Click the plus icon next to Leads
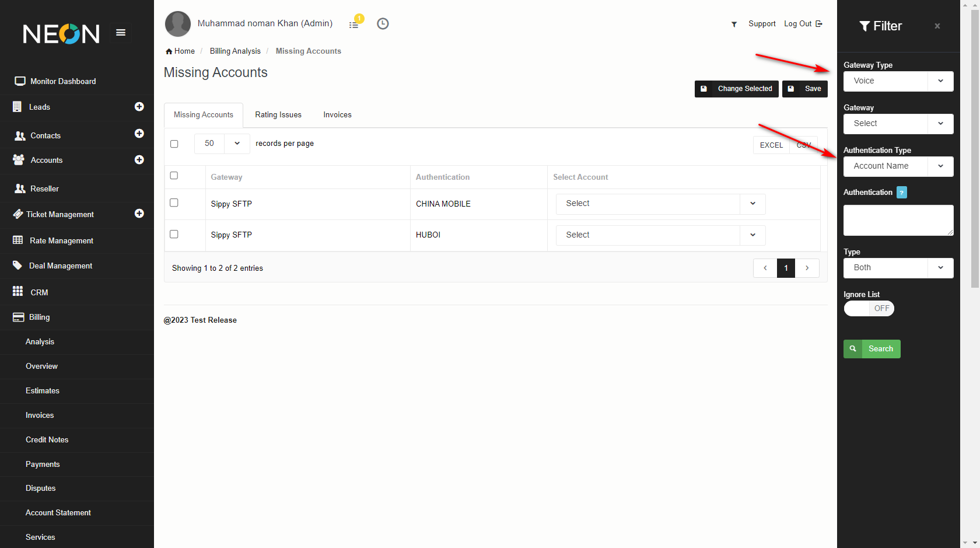Viewport: 980px width, 548px height. [139, 107]
